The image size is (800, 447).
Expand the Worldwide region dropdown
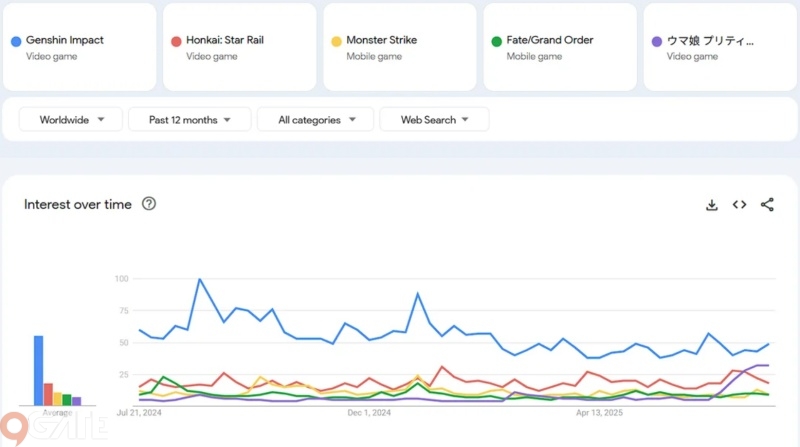(70, 120)
